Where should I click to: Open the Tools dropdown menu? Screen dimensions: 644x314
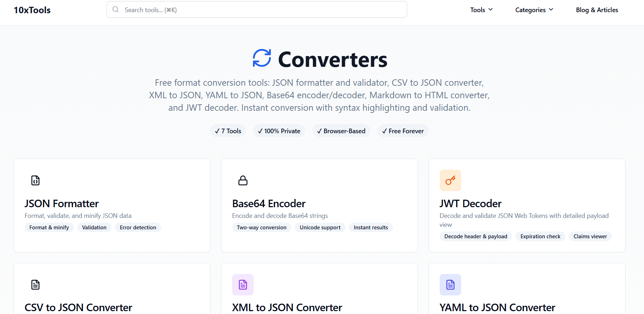pyautogui.click(x=482, y=10)
